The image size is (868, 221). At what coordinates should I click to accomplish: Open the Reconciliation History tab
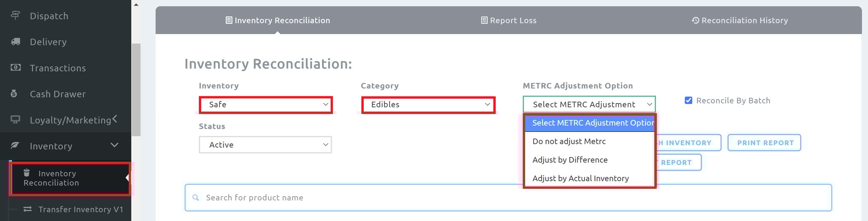click(740, 20)
